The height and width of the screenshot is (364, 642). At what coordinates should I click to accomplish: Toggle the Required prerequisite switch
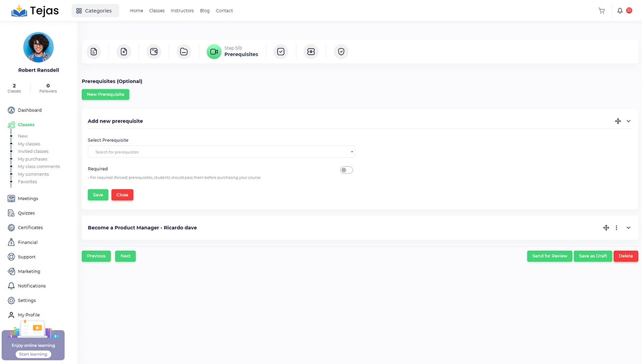[x=346, y=170]
